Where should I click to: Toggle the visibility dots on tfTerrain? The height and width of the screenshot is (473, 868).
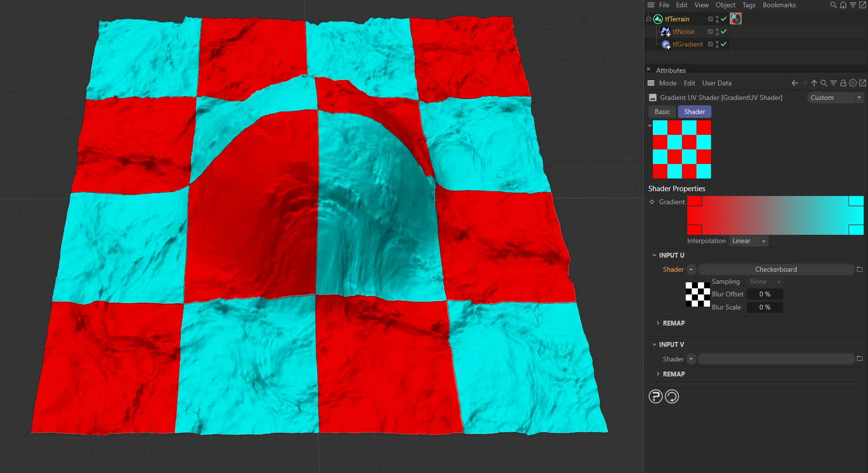coord(717,19)
